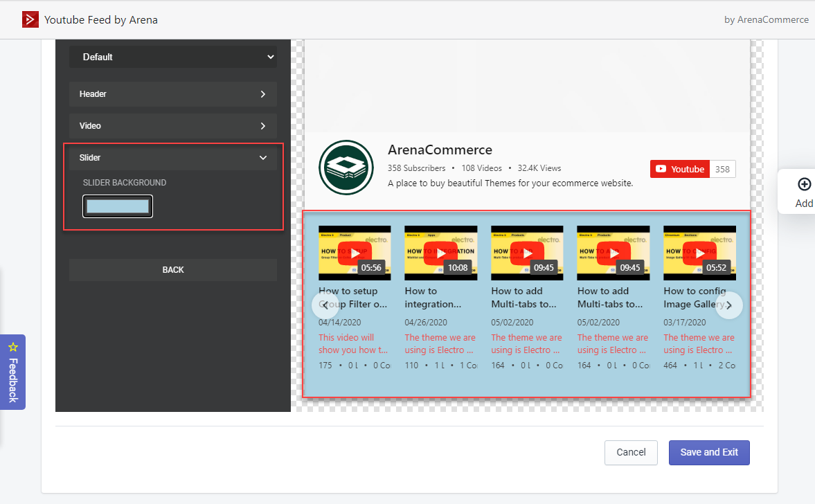Expand the Video settings section
The width and height of the screenshot is (815, 504).
tap(173, 126)
